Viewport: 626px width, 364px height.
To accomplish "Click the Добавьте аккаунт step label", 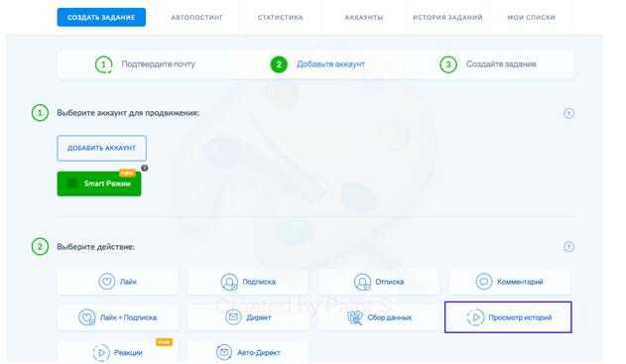I will 330,63.
